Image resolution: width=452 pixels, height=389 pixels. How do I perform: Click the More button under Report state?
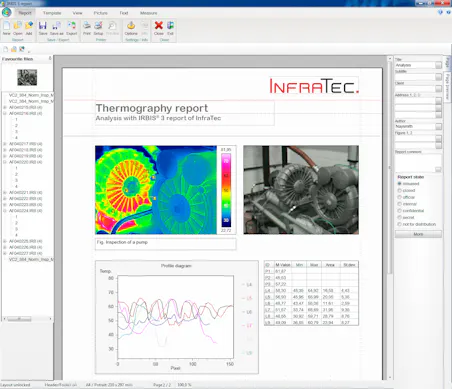click(418, 234)
